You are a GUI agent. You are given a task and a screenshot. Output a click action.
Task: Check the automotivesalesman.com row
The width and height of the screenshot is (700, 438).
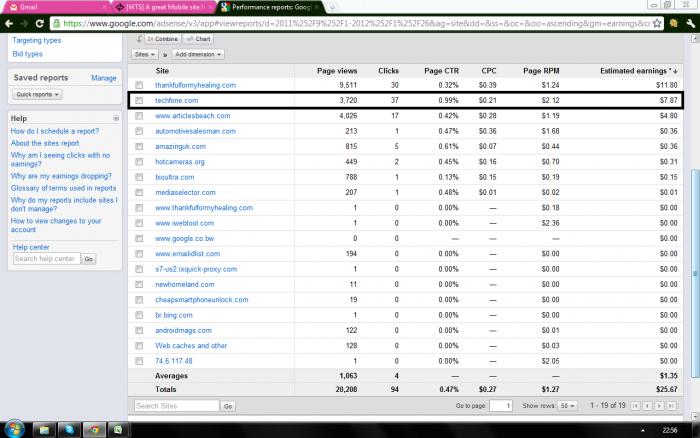[x=139, y=131]
